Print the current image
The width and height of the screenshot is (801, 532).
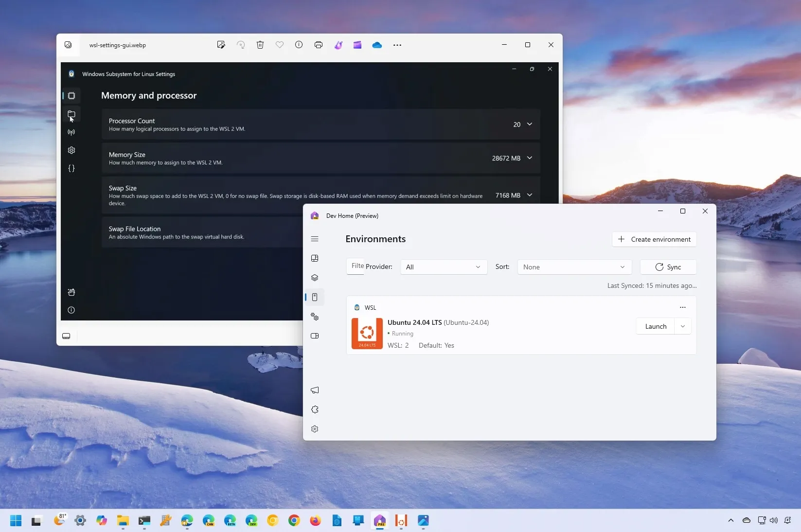tap(319, 45)
